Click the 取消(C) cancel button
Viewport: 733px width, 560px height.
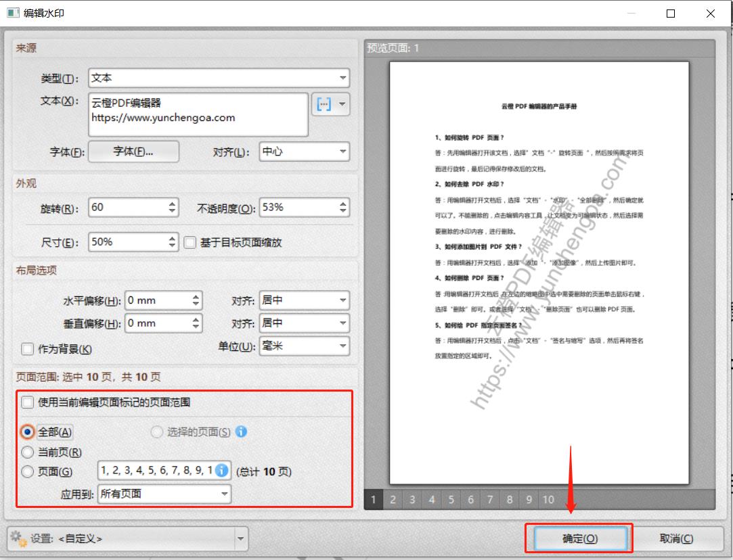[676, 538]
